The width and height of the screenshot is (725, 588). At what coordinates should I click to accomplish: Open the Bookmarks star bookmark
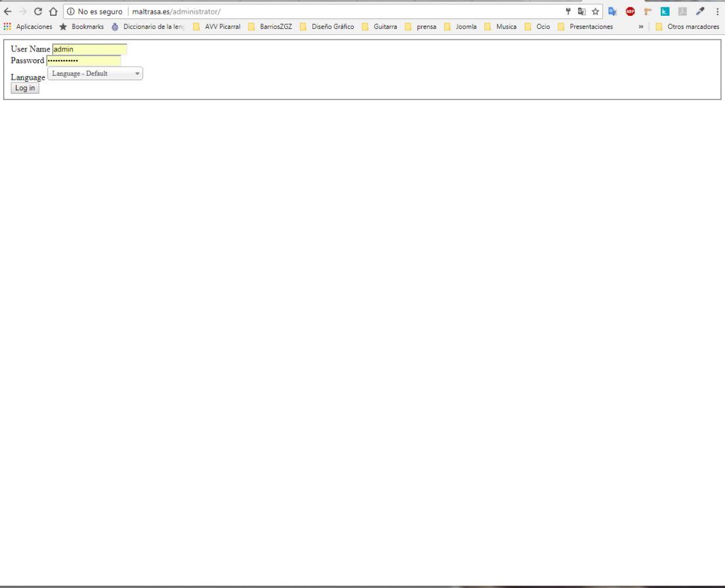[x=82, y=27]
